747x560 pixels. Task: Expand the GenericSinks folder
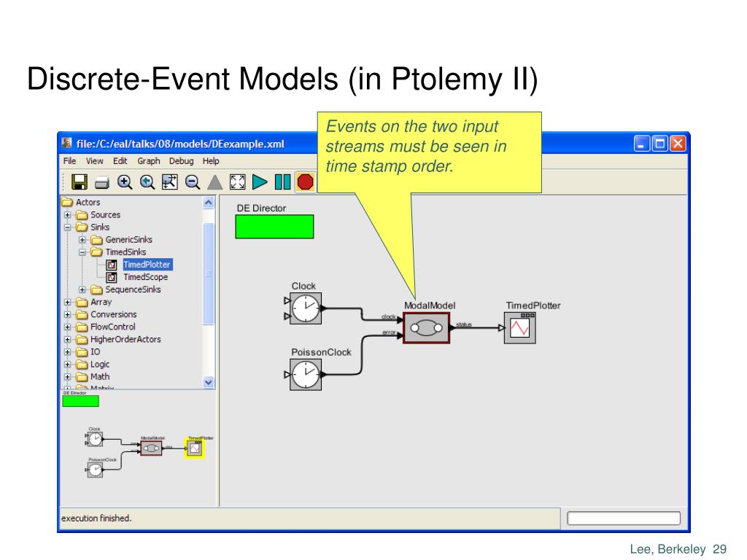click(x=82, y=239)
